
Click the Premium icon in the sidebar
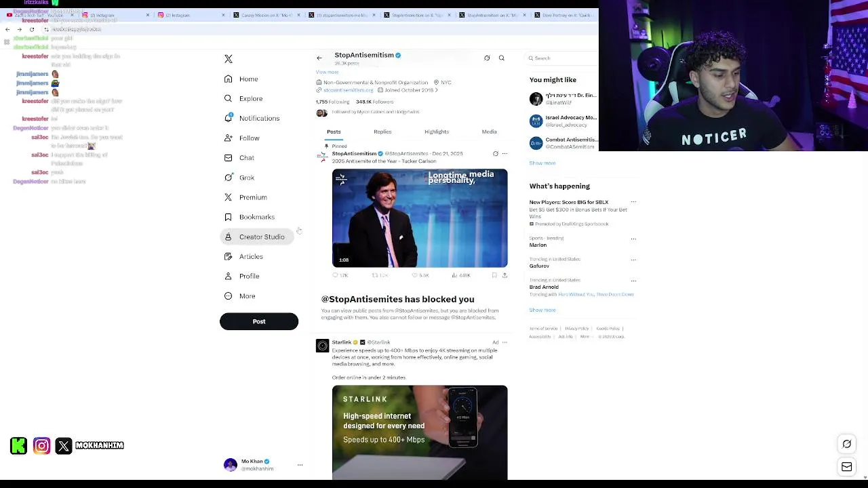tap(229, 197)
